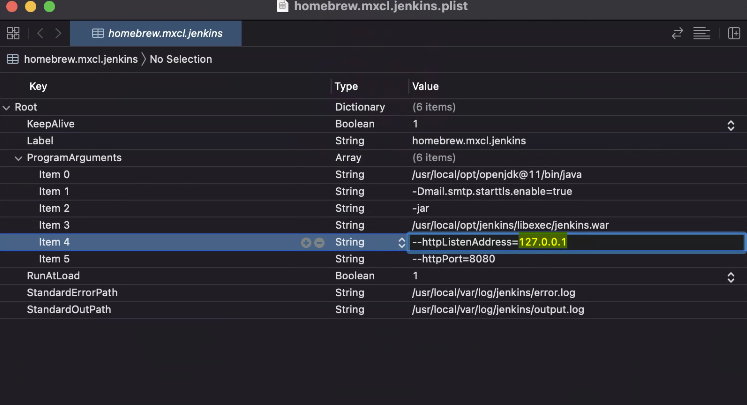Select the Label key row
Image resolution: width=747 pixels, height=405 pixels.
[x=374, y=141]
